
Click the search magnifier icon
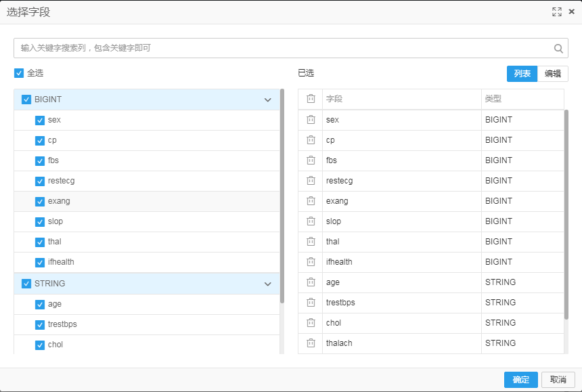click(558, 48)
